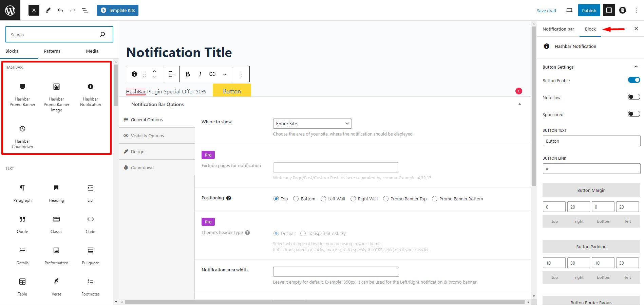Collapse the Notification Bar Options section
The width and height of the screenshot is (644, 306).
pos(519,104)
